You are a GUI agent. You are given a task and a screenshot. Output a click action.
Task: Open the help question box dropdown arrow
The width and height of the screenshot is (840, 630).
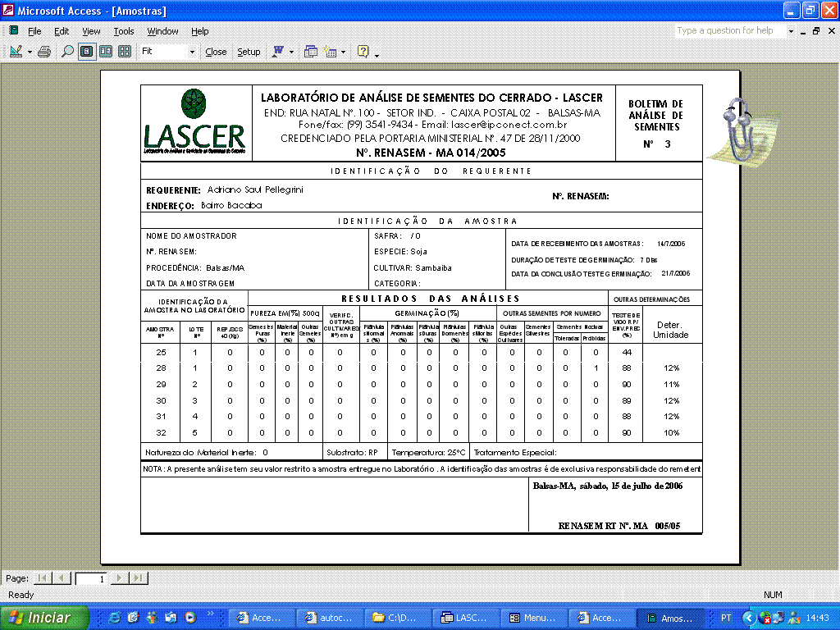coord(791,31)
